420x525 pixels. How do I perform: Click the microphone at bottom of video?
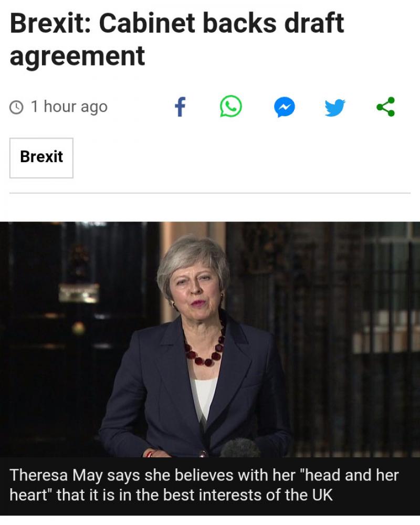click(x=240, y=448)
